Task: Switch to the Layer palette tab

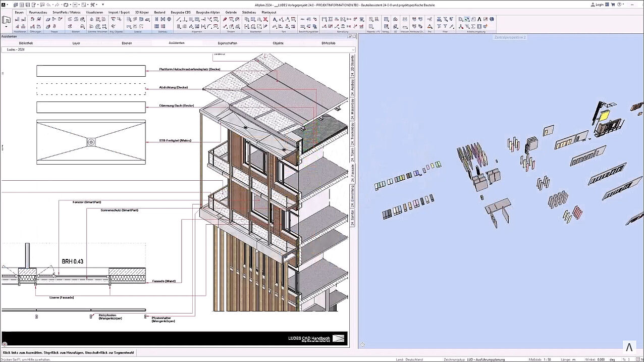Action: pyautogui.click(x=76, y=43)
